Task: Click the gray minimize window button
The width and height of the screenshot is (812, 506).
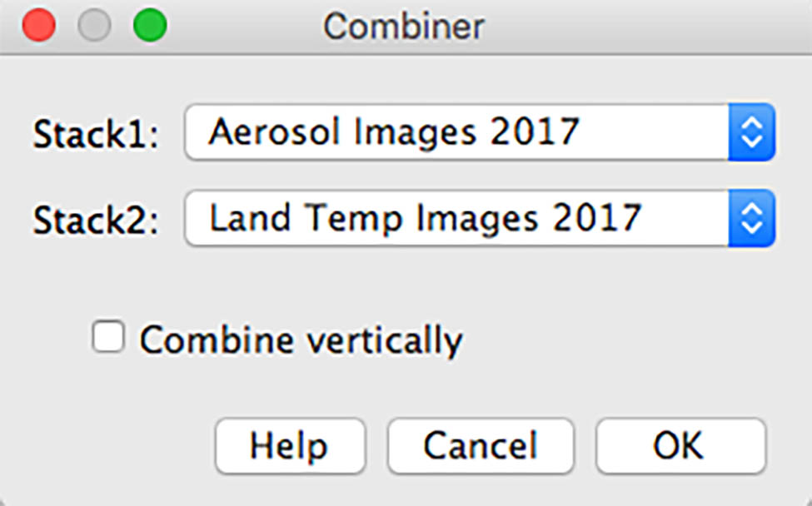Action: click(x=94, y=26)
